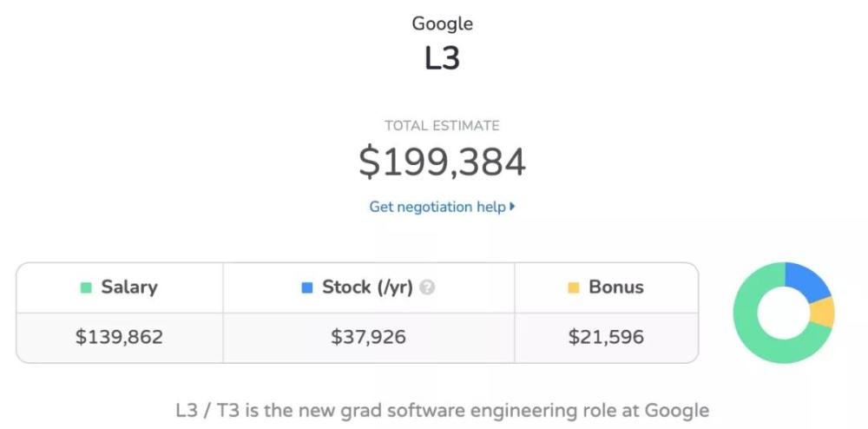
Task: Click the green Salary legend square
Action: pos(86,287)
